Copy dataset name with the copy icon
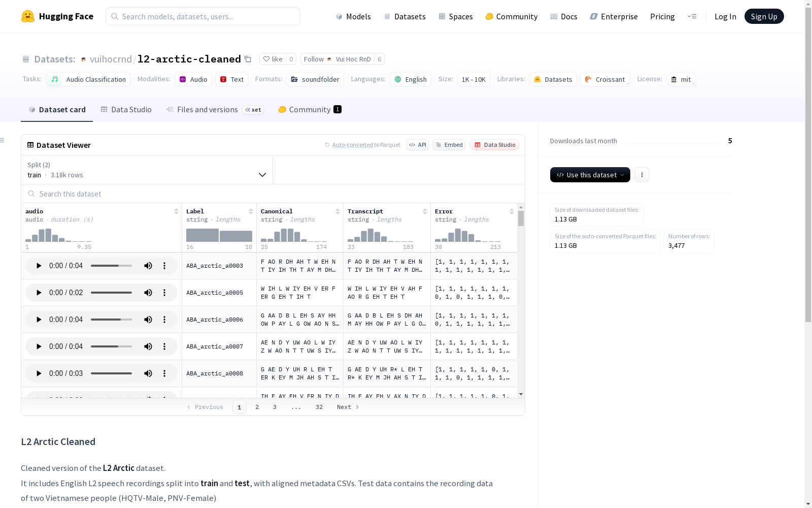This screenshot has width=812, height=508. (248, 59)
